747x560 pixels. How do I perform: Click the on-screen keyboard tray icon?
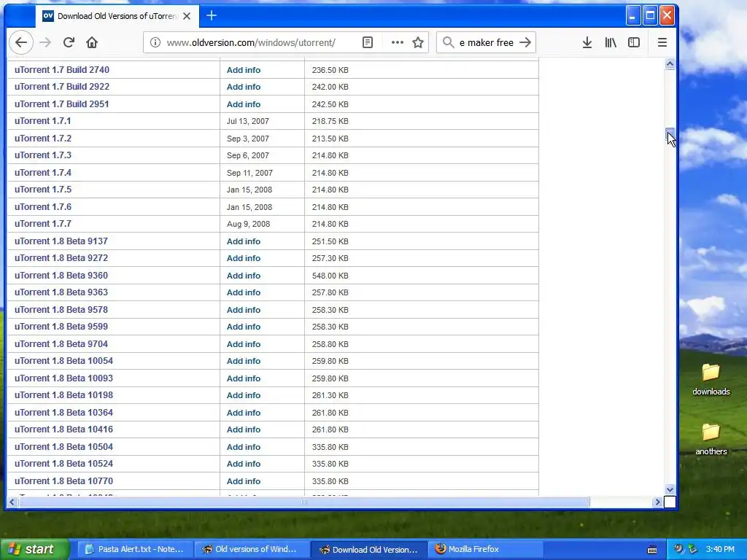point(652,550)
